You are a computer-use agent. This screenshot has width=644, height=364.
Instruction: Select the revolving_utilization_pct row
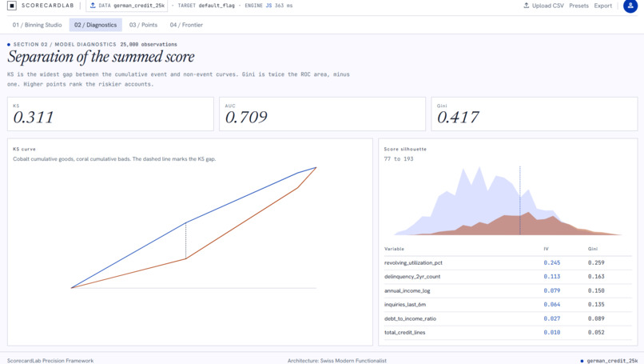pyautogui.click(x=507, y=263)
